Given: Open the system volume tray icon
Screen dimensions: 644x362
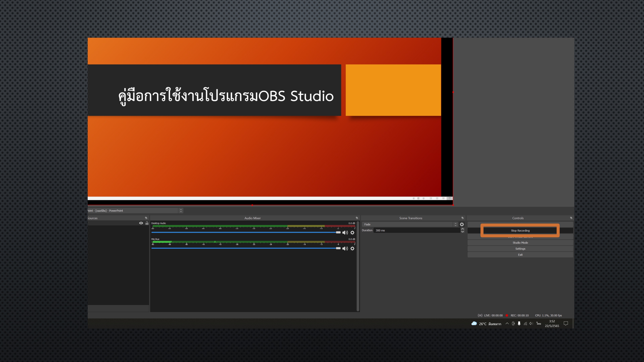Looking at the screenshot, I should 531,323.
